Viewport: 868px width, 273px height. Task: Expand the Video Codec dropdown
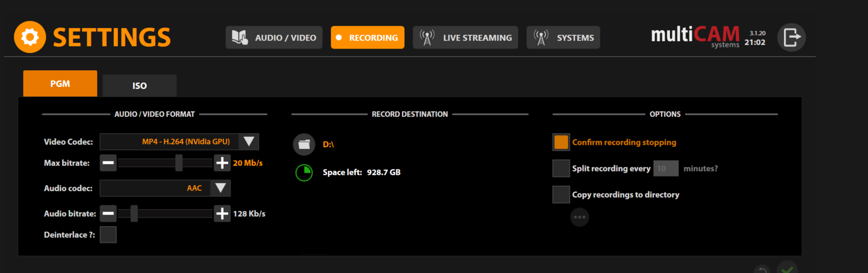coord(180,142)
